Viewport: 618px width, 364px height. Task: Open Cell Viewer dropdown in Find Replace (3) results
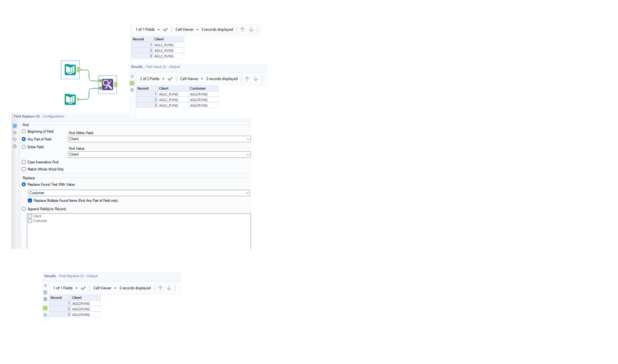(105, 288)
